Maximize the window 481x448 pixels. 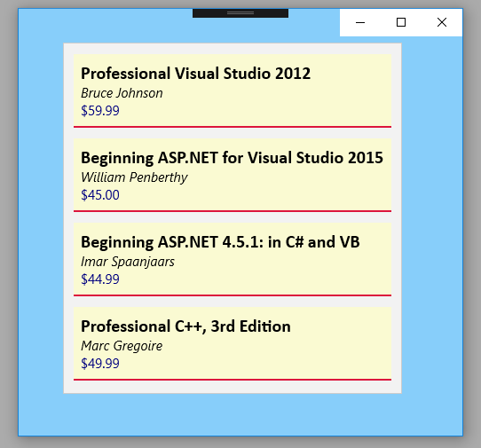pyautogui.click(x=401, y=22)
